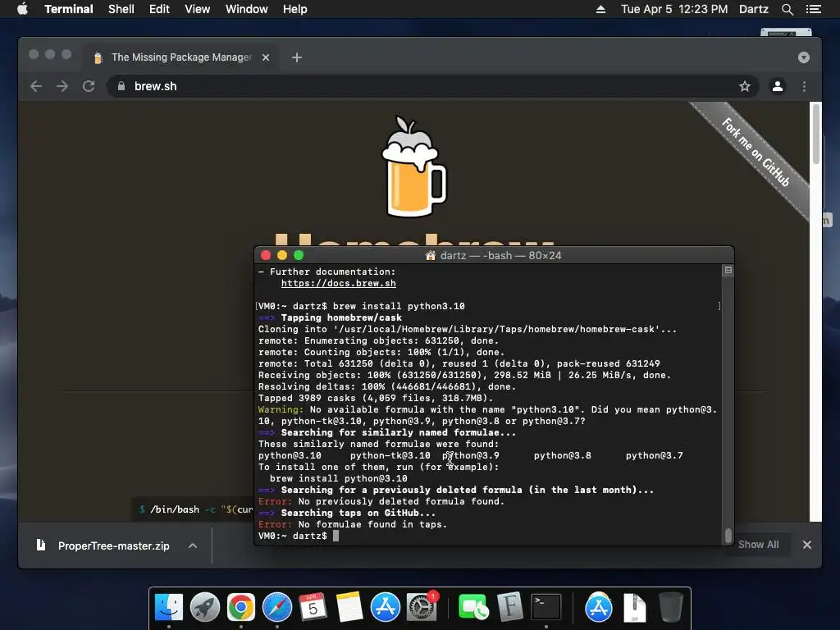Open the Help menu
Screen dimensions: 840x630
point(294,9)
